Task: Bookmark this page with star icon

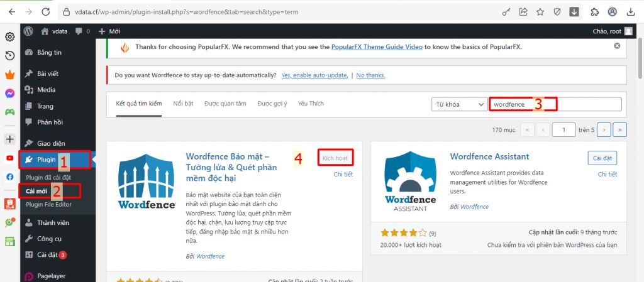Action: point(540,12)
